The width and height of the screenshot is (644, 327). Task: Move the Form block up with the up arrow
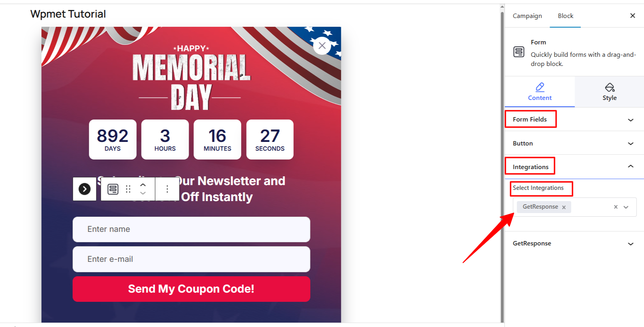pos(143,185)
